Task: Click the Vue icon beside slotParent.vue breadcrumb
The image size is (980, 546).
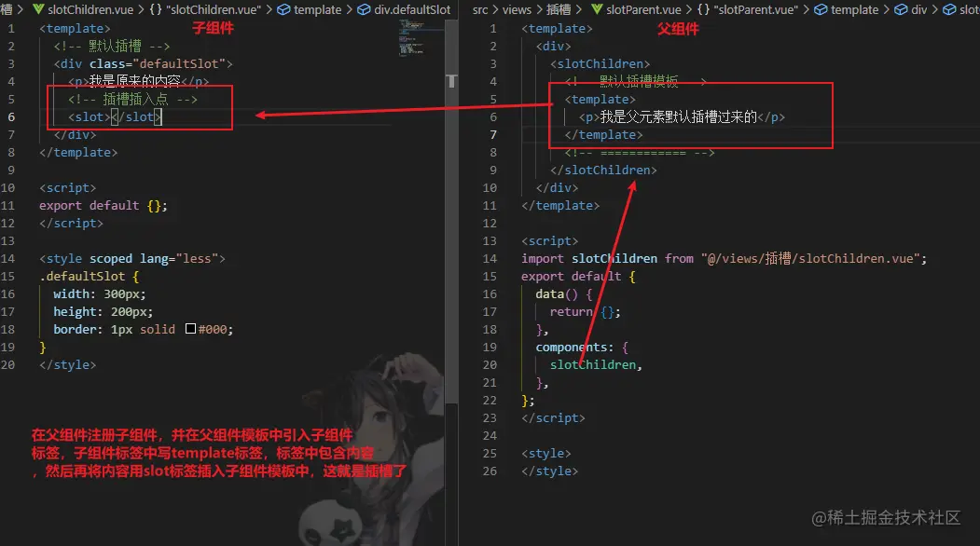Action: (597, 9)
